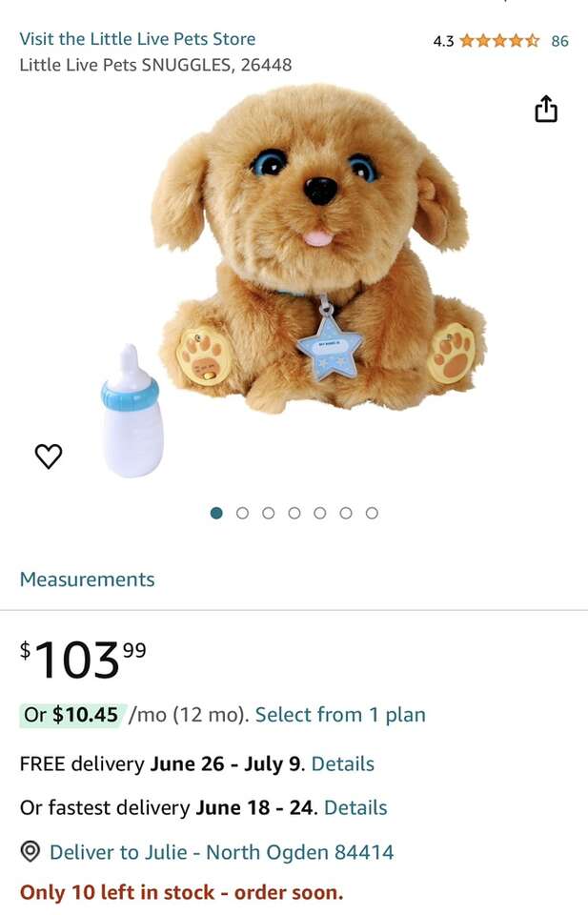Image resolution: width=588 pixels, height=915 pixels.
Task: Tap the share icon
Action: (546, 110)
